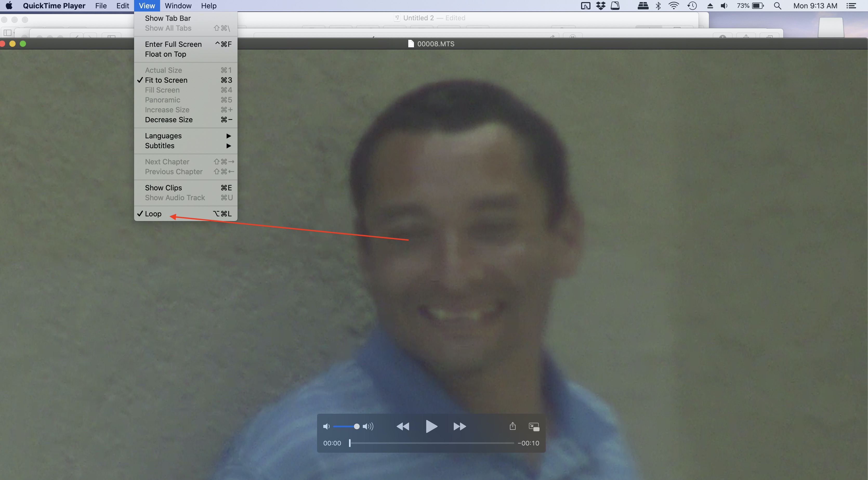Viewport: 868px width, 480px height.
Task: Click Decrease Size to shrink video
Action: (x=169, y=119)
